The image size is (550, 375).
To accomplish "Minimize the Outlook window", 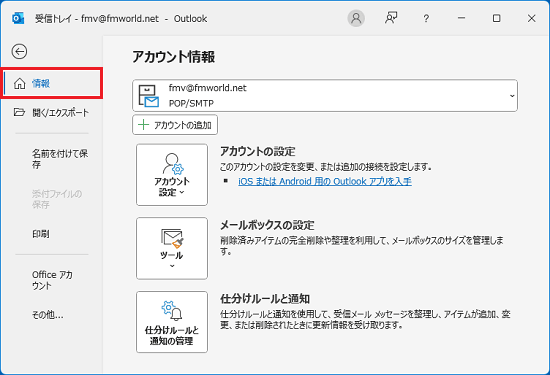I will click(x=461, y=18).
